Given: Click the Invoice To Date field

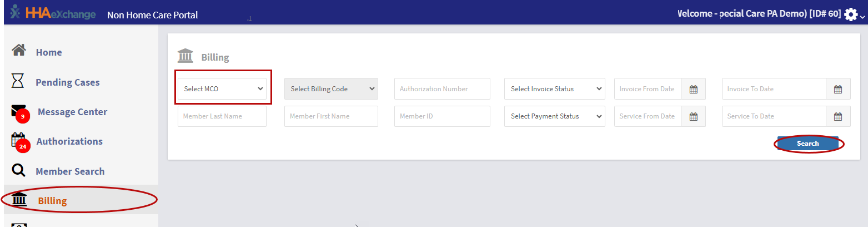Looking at the screenshot, I should coord(775,89).
